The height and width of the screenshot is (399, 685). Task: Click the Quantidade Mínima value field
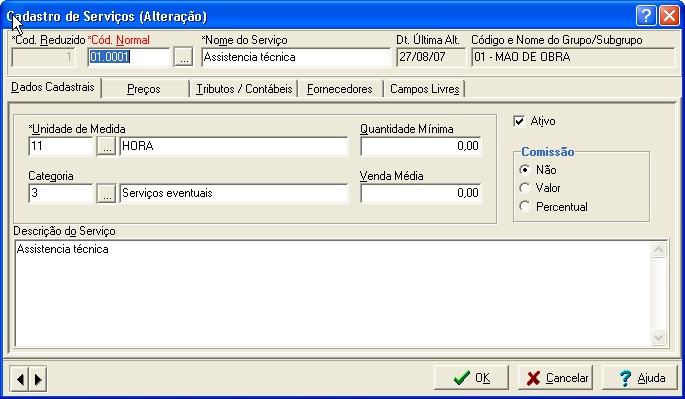(421, 146)
